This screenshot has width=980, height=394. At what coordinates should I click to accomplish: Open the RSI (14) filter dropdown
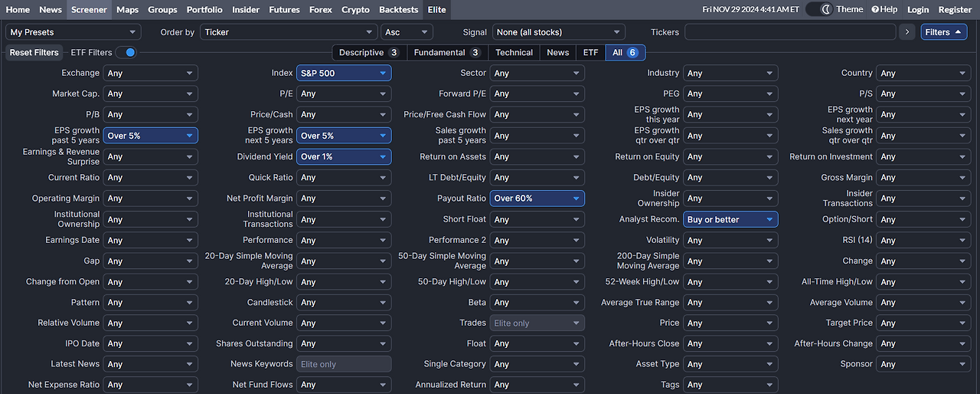pyautogui.click(x=923, y=240)
